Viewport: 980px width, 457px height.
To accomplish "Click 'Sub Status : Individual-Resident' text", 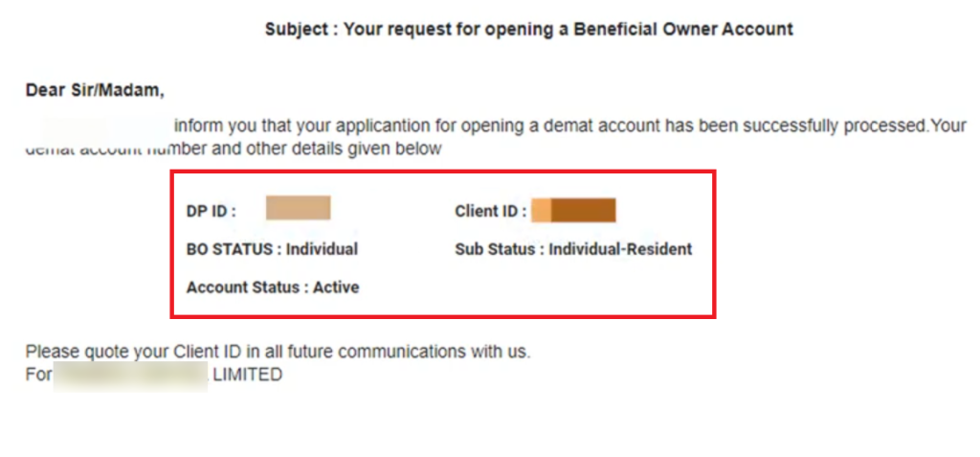I will coord(573,249).
